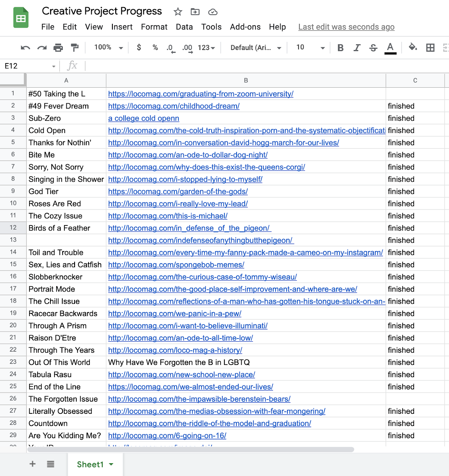The height and width of the screenshot is (476, 449).
Task: Open the text color picker
Action: [x=390, y=48]
